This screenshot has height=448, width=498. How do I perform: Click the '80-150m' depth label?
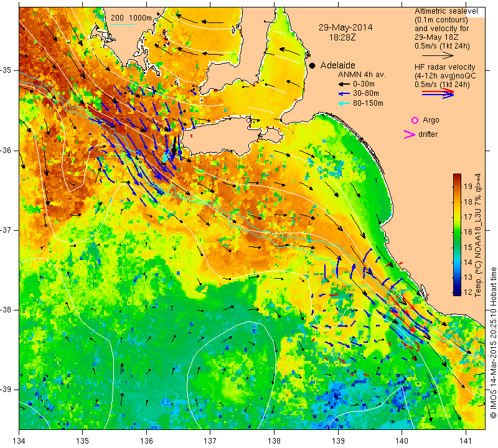point(368,103)
